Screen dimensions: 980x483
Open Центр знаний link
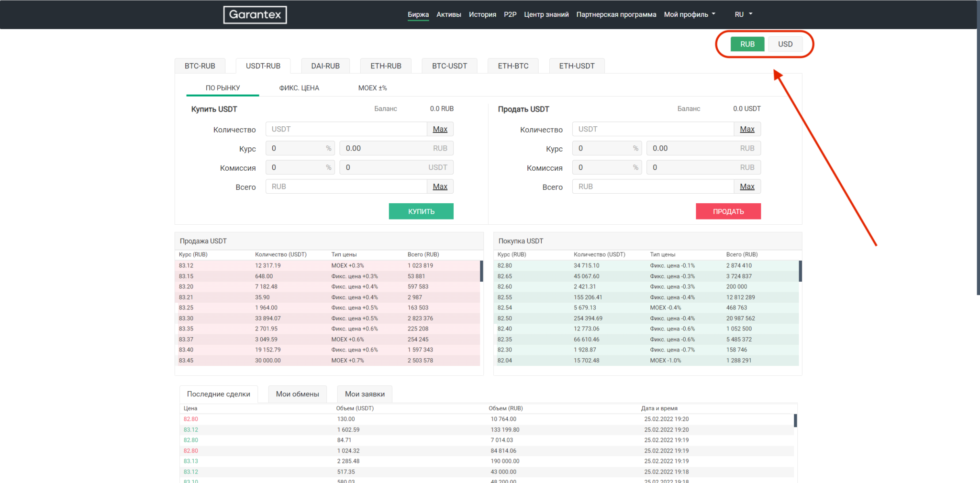(x=546, y=14)
